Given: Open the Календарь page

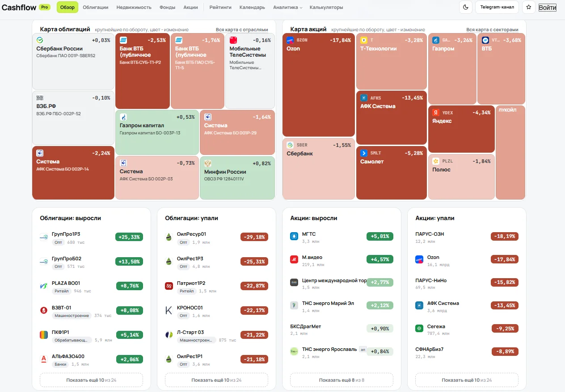Looking at the screenshot, I should [252, 8].
